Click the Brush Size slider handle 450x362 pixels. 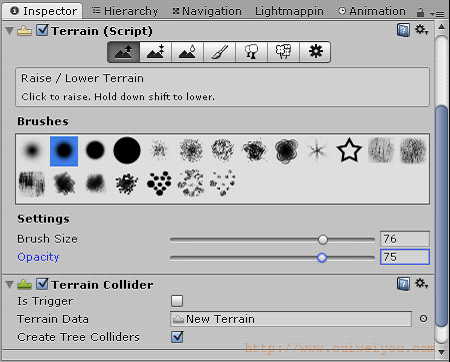323,239
